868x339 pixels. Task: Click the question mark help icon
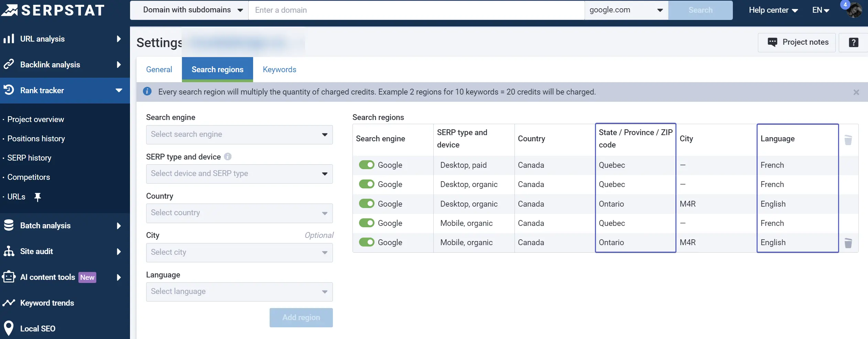tap(853, 42)
